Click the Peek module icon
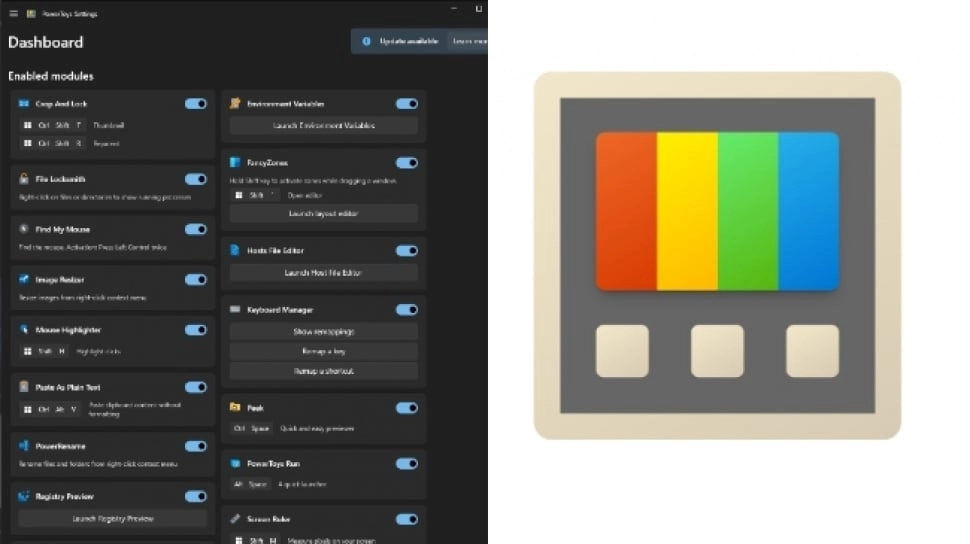Viewport: 970px width, 544px height. (x=235, y=407)
